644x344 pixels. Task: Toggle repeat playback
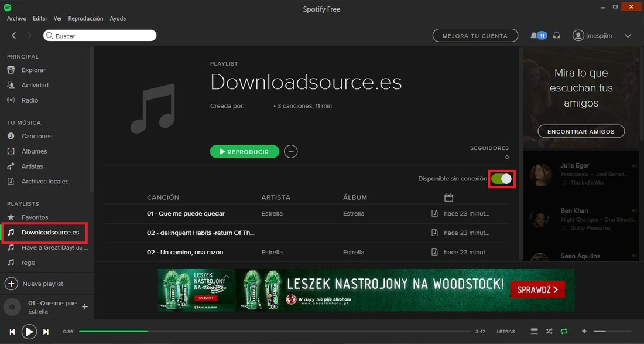pyautogui.click(x=564, y=331)
